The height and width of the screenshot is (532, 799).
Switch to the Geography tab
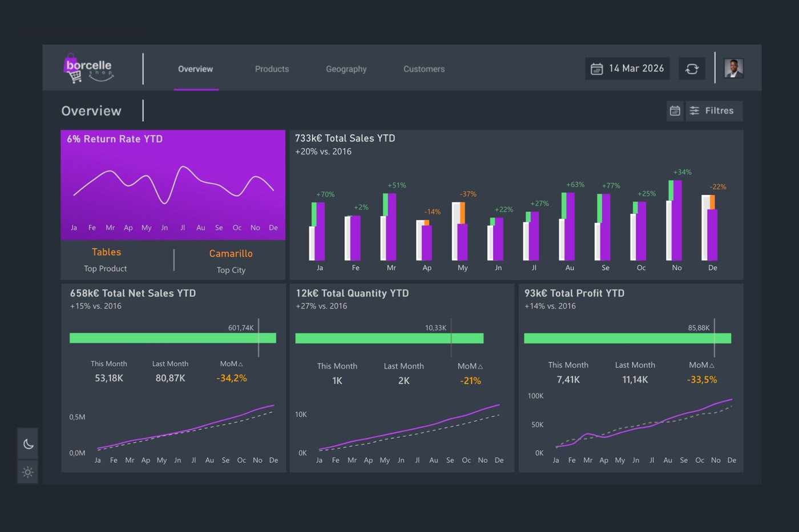[x=346, y=69]
